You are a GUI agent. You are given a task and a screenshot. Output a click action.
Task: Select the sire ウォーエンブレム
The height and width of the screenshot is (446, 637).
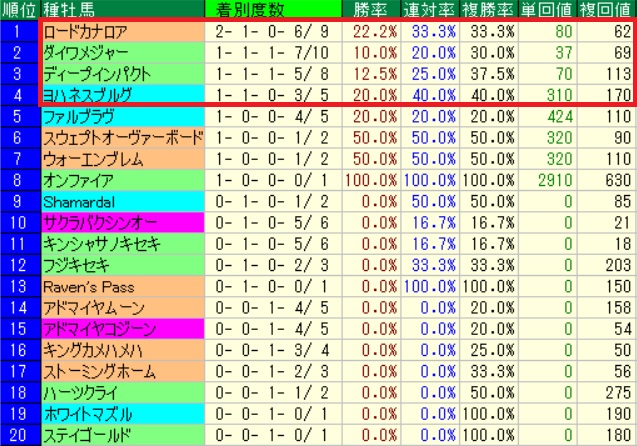[123, 159]
